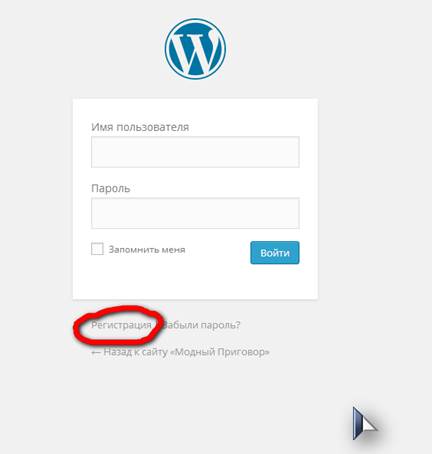Click the Имя пользователя label

click(x=140, y=127)
